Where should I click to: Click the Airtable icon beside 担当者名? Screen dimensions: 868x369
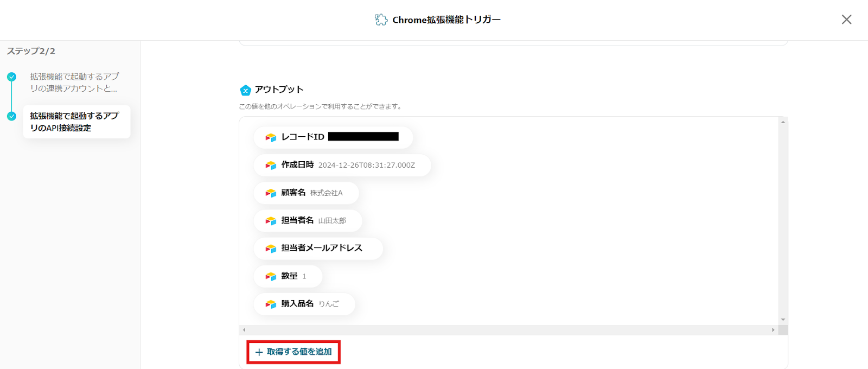[x=271, y=220]
